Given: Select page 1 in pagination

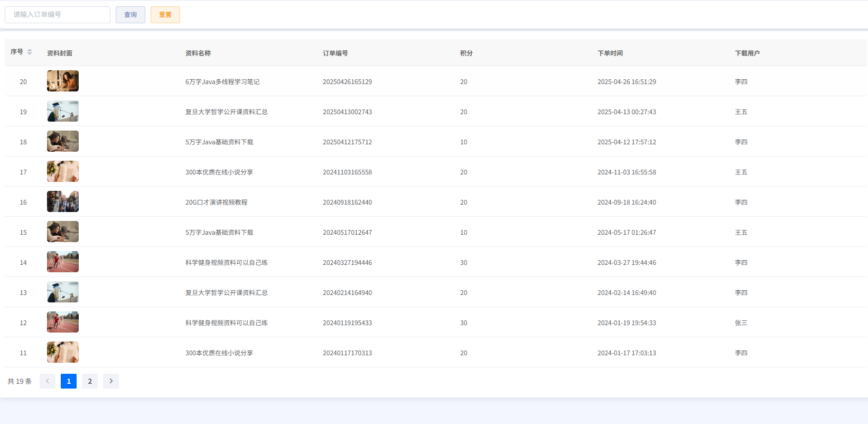Looking at the screenshot, I should (69, 381).
